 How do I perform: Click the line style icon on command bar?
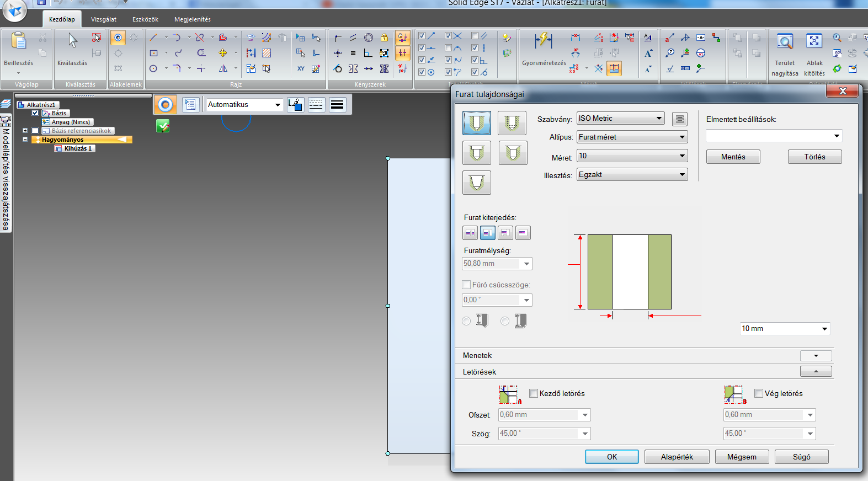coord(316,104)
